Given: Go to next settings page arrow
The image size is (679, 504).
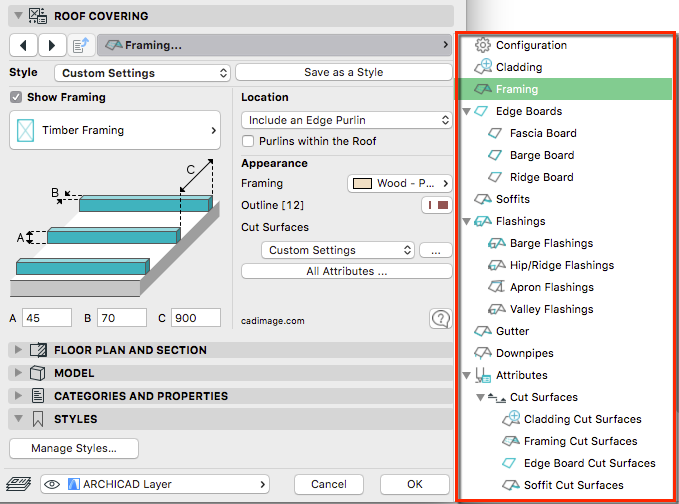Looking at the screenshot, I should 52,45.
